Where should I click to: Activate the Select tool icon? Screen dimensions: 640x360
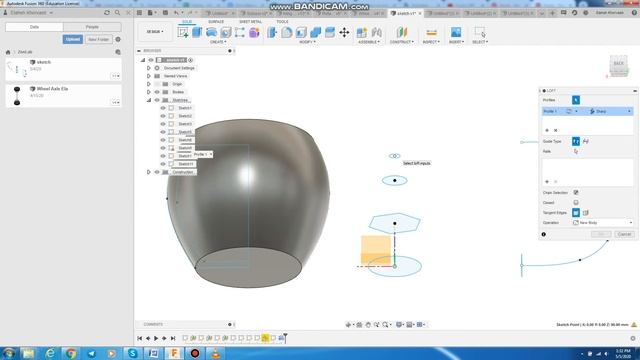coord(480,32)
